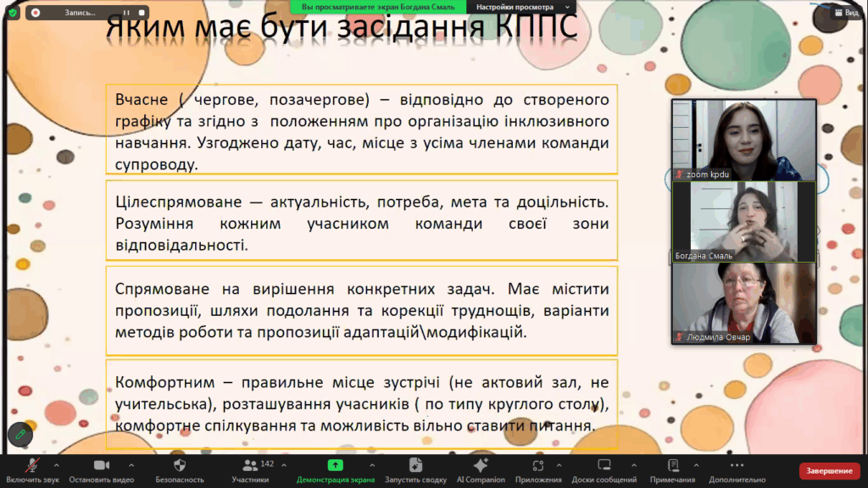Expand the arrow next to Участники
This screenshot has width=868, height=488.
[281, 465]
